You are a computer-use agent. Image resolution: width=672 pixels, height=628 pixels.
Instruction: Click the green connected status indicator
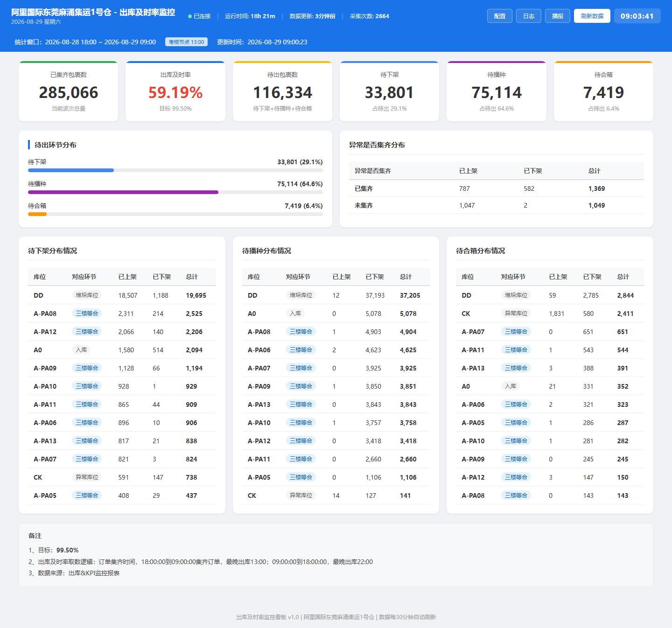[x=199, y=16]
